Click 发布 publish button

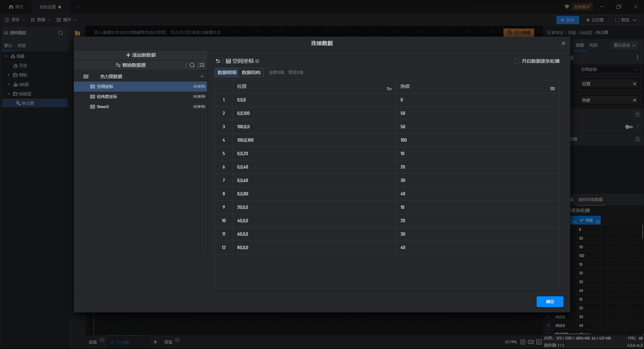pos(568,20)
